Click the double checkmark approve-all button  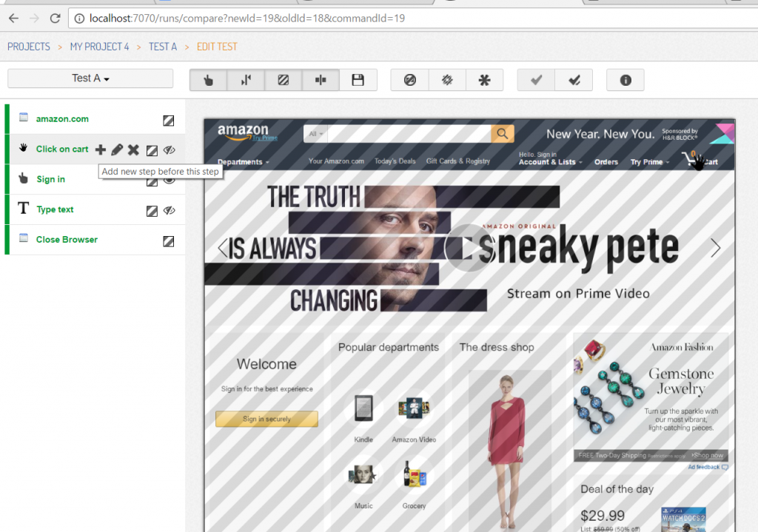click(574, 80)
